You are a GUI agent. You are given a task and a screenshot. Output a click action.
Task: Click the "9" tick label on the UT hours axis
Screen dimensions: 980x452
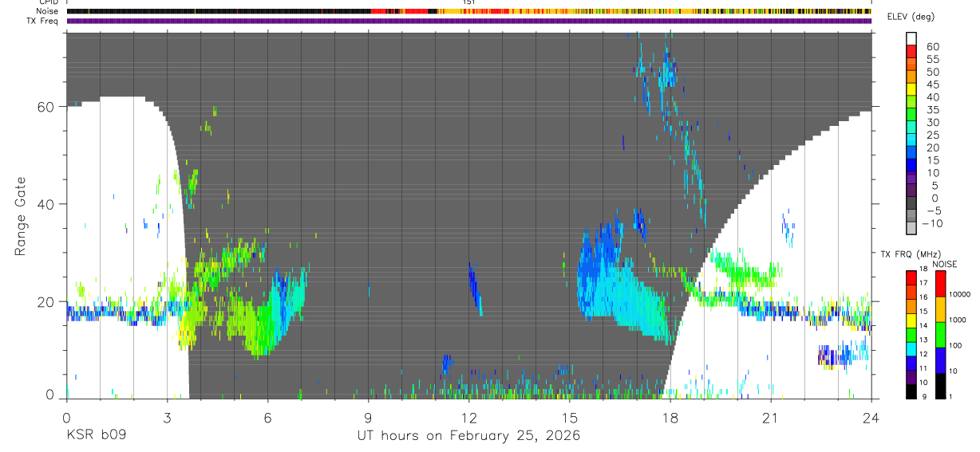[x=369, y=417]
